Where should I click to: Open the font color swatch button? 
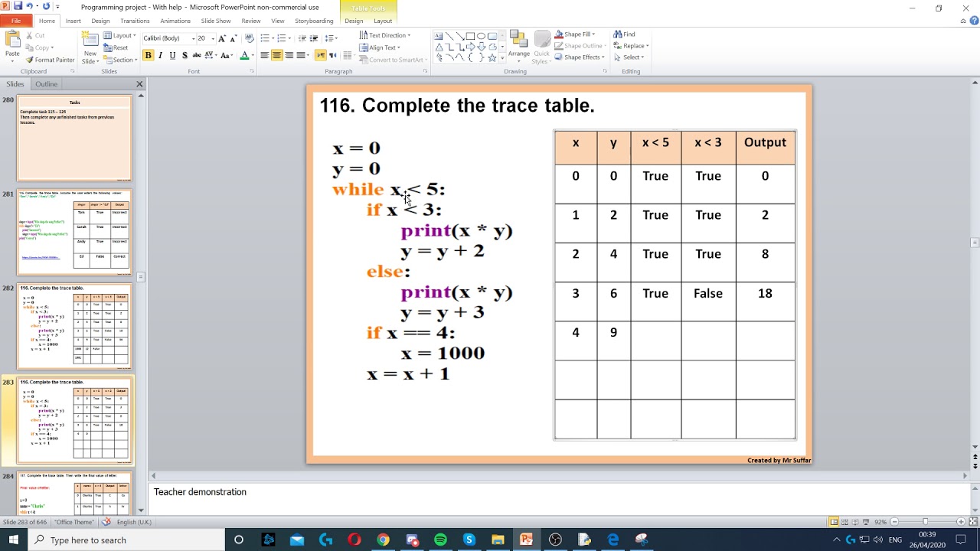[244, 55]
